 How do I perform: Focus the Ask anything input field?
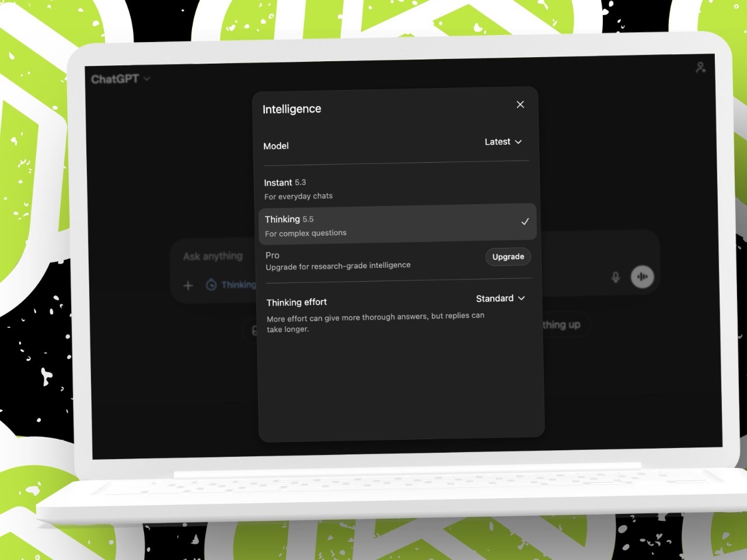tap(212, 256)
